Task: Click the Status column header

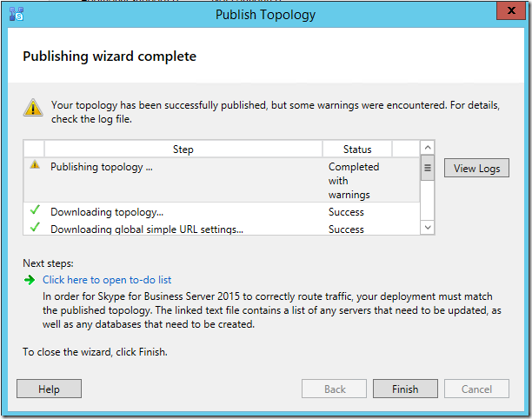Action: [357, 150]
